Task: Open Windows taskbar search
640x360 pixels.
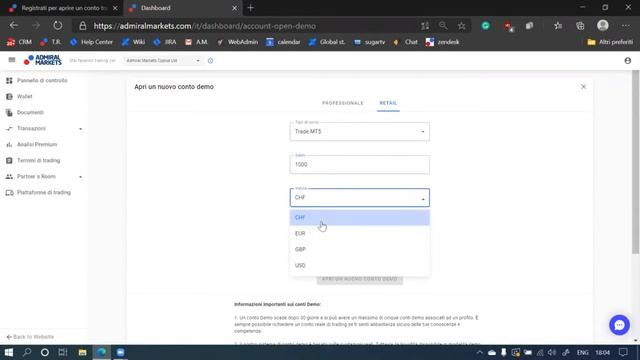Action: click(27, 352)
